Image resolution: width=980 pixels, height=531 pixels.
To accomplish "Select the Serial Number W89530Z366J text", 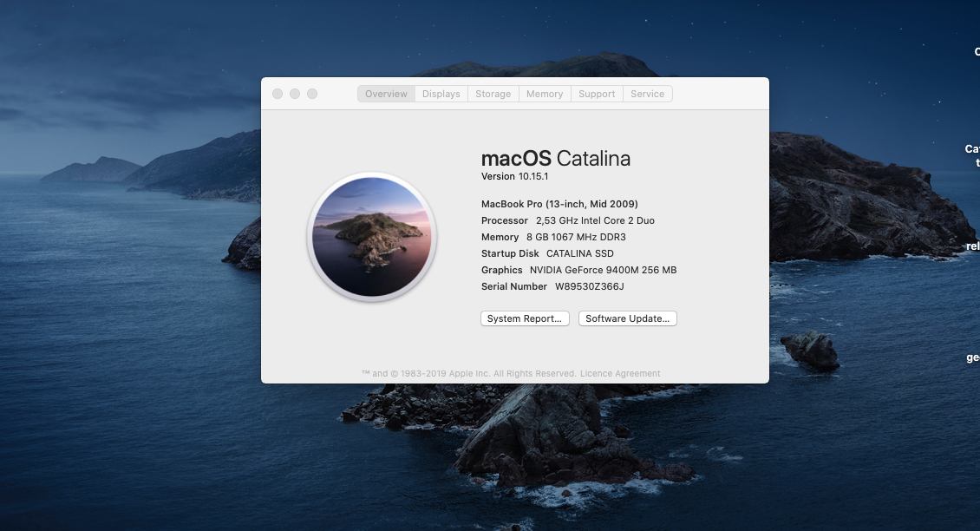I will 552,286.
